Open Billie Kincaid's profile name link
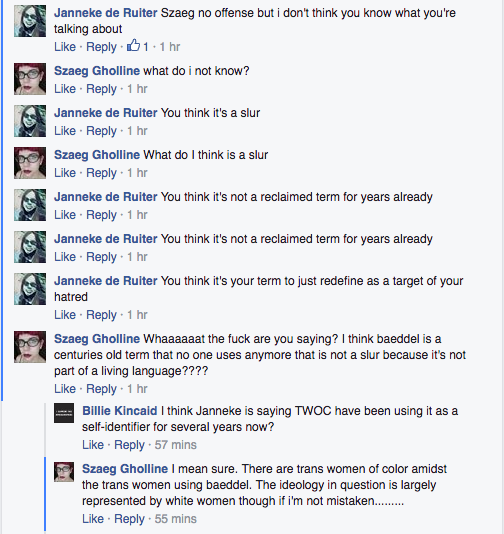This screenshot has width=504, height=534. (x=120, y=411)
